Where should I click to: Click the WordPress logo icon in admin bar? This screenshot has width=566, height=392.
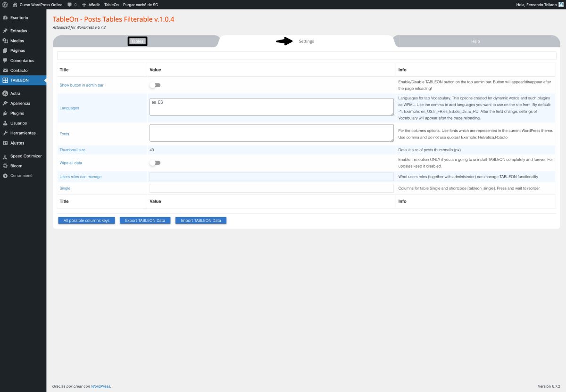pos(5,4)
